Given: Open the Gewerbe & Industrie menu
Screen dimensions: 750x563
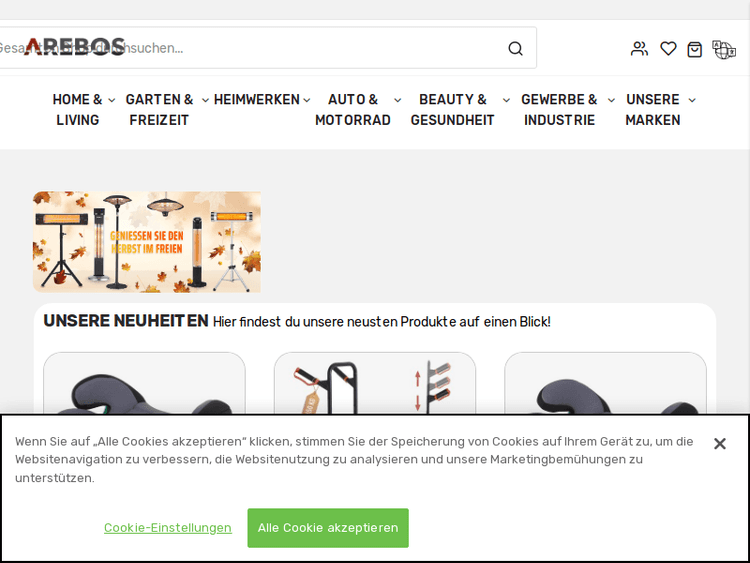Looking at the screenshot, I should click(x=559, y=110).
